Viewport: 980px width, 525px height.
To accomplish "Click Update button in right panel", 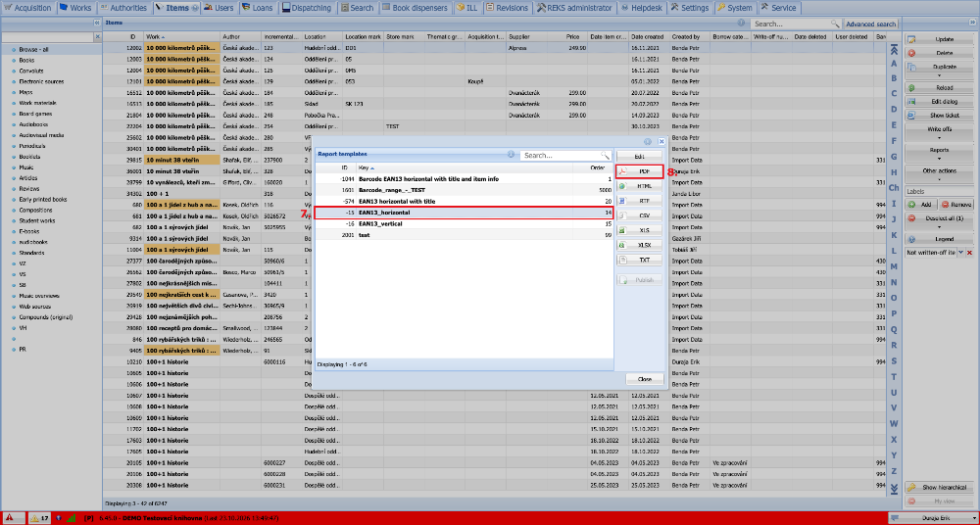I will click(x=940, y=39).
